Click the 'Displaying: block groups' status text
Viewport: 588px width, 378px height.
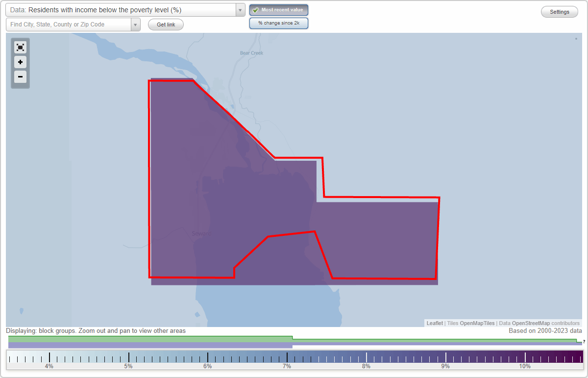(x=96, y=331)
